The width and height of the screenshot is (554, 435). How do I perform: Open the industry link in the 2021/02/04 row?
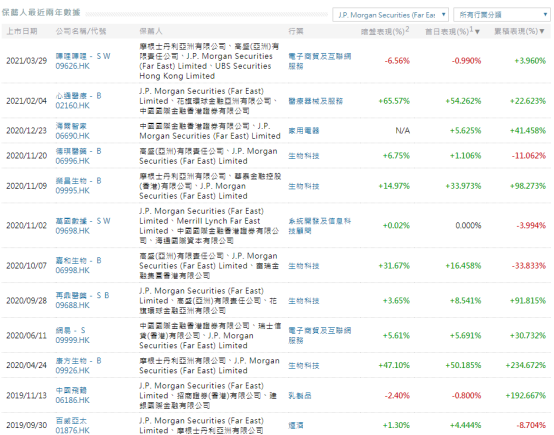pos(316,101)
